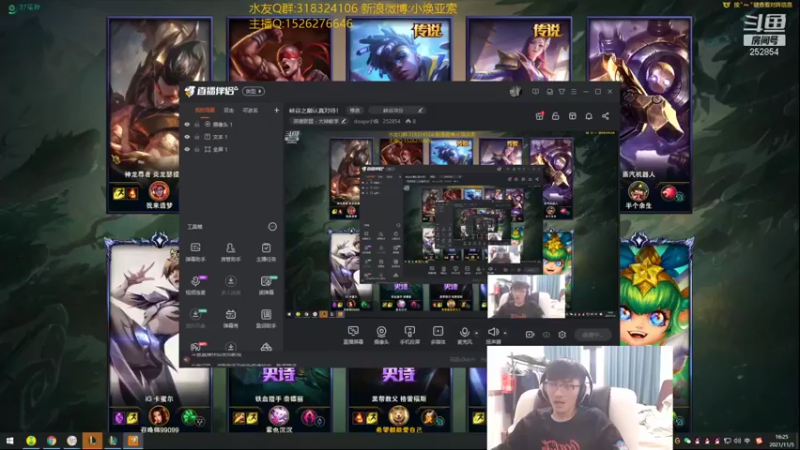
Task: Click the announcement speaker icon at window bottom-left
Action: pyautogui.click(x=187, y=360)
